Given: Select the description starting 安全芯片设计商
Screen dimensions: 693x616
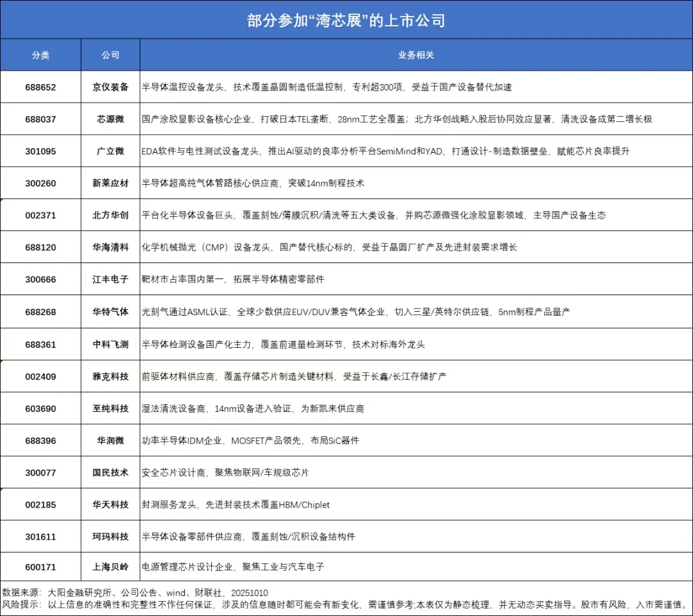Looking at the screenshot, I should (x=225, y=473).
